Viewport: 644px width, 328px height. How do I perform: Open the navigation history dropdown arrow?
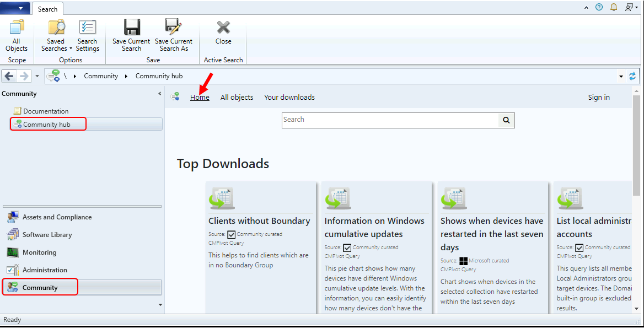[x=37, y=77]
